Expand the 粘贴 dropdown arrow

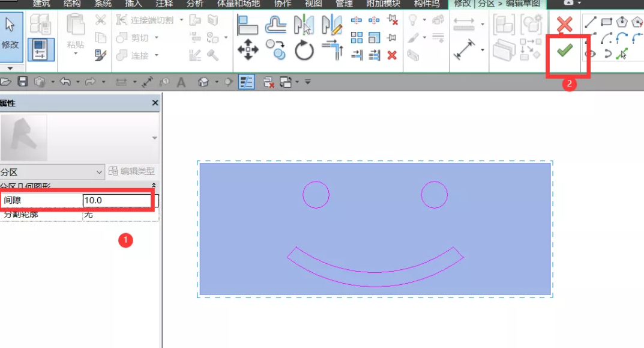tap(76, 53)
